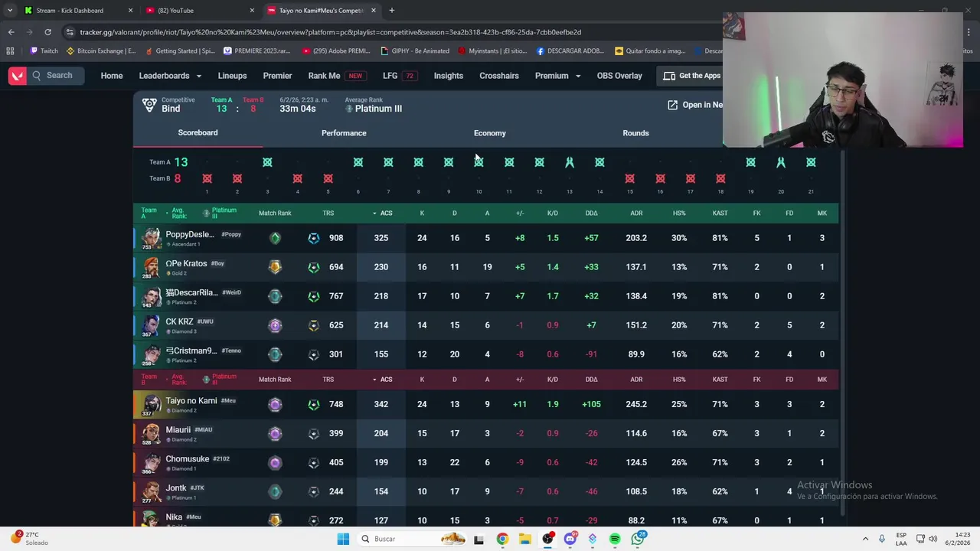The width and height of the screenshot is (980, 551).
Task: Sort Team B table by ACS
Action: 383,380
